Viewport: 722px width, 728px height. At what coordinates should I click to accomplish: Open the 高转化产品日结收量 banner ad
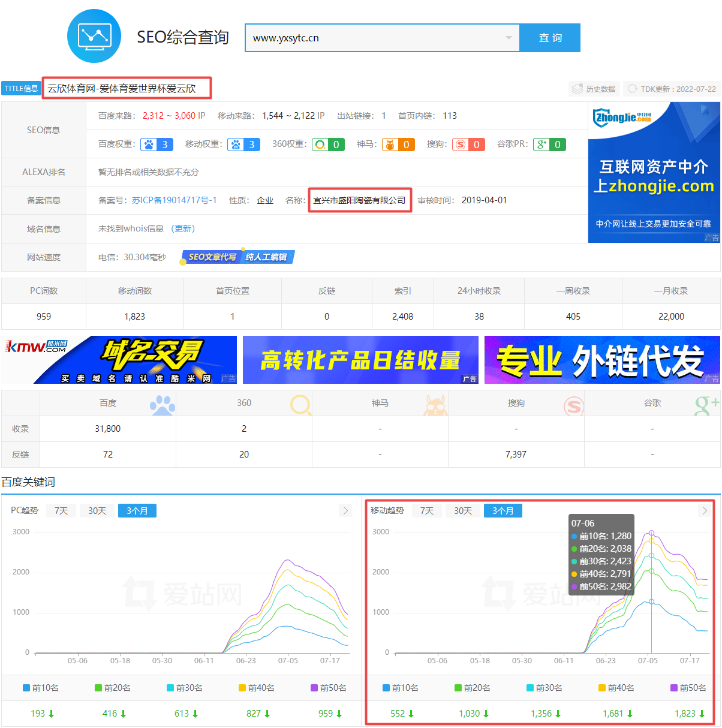[360, 360]
